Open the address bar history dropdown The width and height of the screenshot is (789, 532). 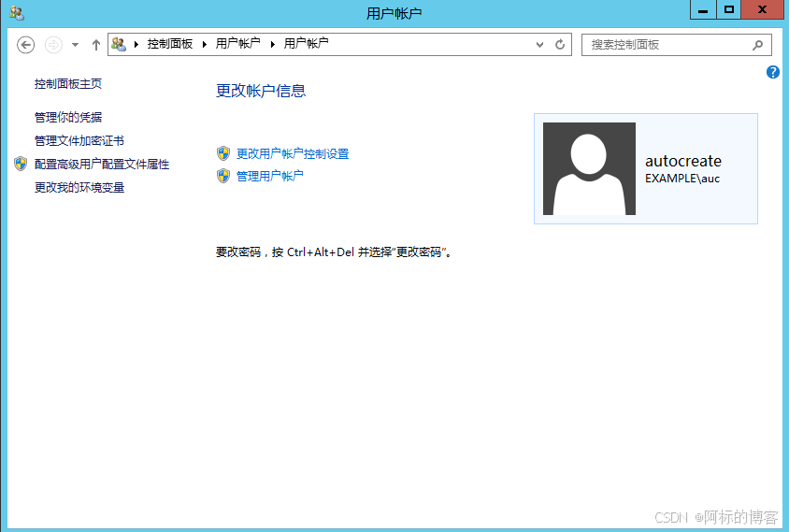pos(540,45)
